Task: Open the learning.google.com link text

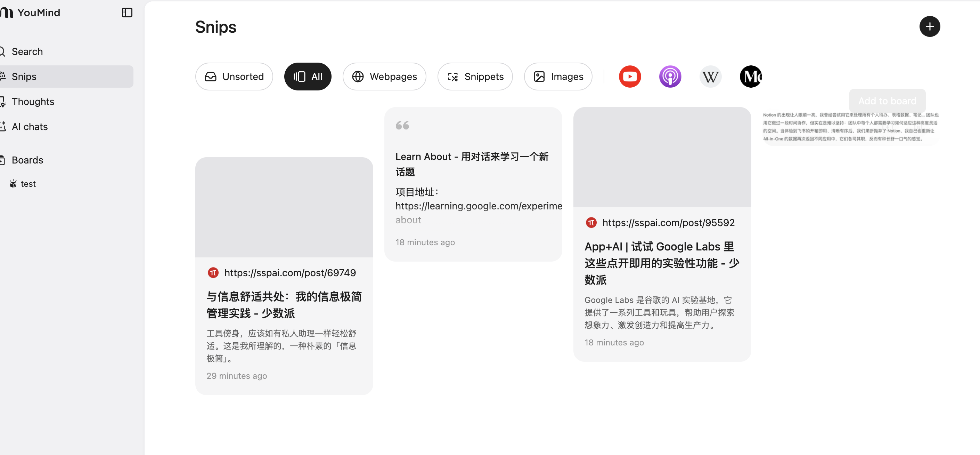Action: [x=479, y=213]
